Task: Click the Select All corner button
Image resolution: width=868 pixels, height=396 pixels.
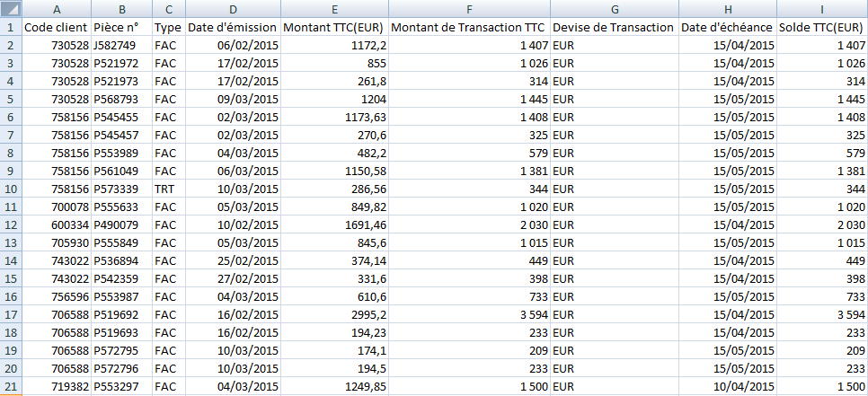Action: tap(11, 9)
